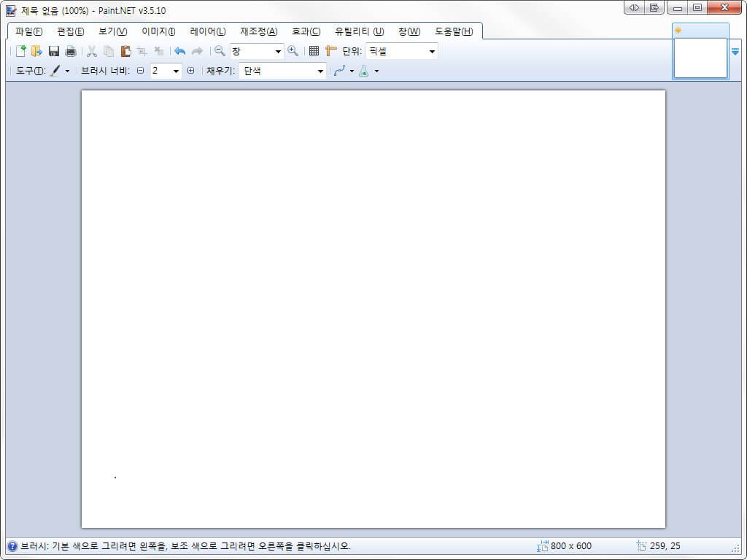Increase brush width with the plus button

pos(190,71)
